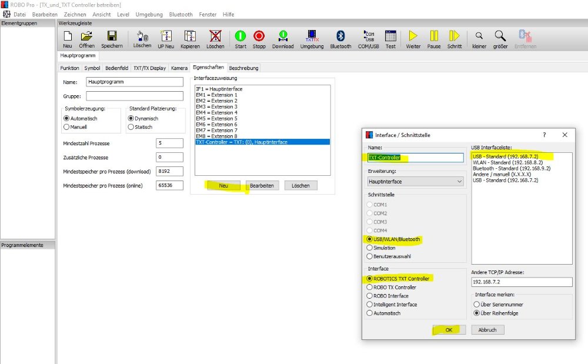The height and width of the screenshot is (364, 588).
Task: Create subprogram with UP Neu icon
Action: coord(166,39)
